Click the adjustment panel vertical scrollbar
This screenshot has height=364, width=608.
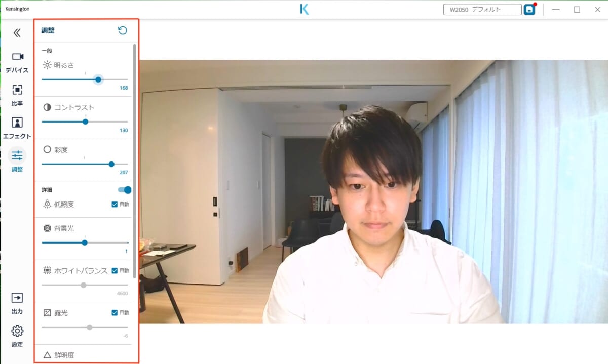pyautogui.click(x=134, y=152)
